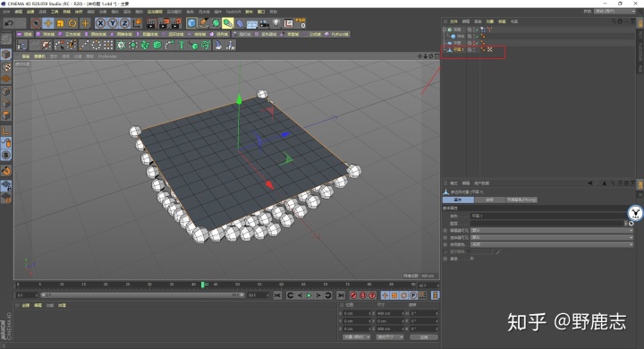Image resolution: width=644 pixels, height=349 pixels.
Task: Go to end of animation
Action: pos(341,295)
